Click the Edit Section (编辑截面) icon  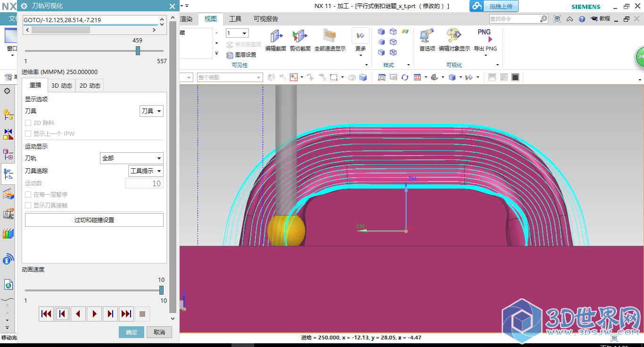coord(276,37)
